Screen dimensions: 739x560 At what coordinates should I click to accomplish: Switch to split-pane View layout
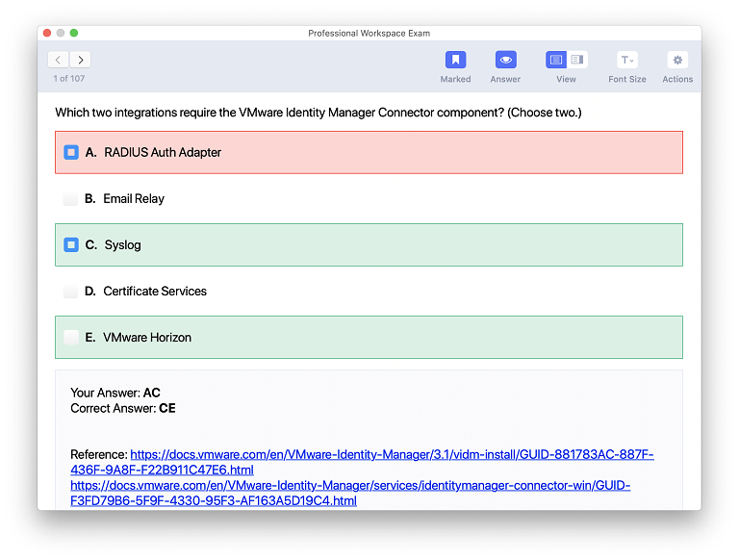577,60
